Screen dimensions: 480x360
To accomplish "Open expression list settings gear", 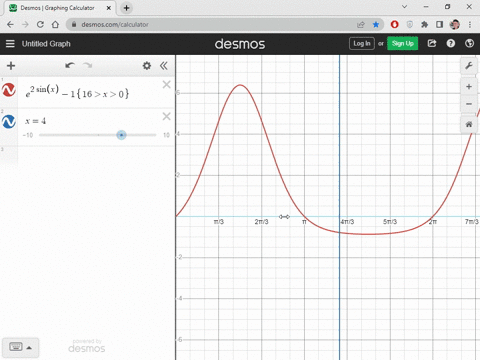I will click(x=147, y=66).
